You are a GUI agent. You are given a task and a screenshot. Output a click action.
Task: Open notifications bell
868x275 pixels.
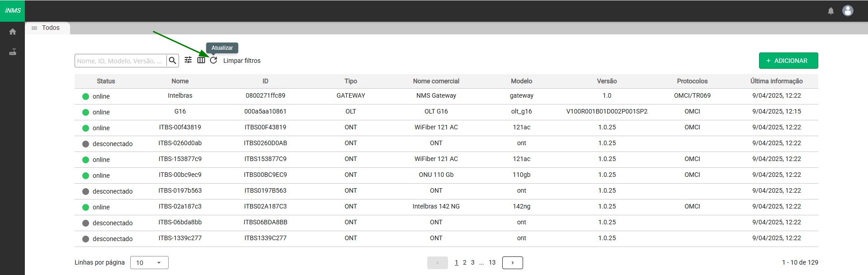[x=831, y=11]
